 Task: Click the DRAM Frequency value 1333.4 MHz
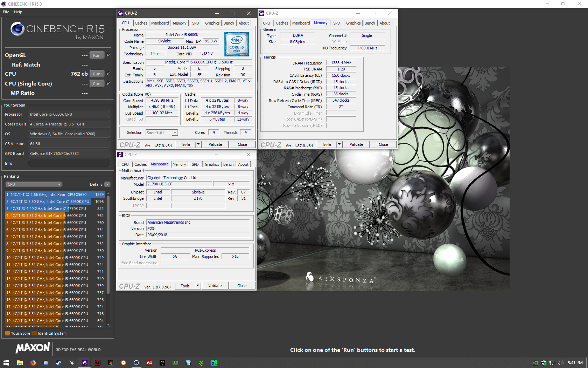tap(341, 63)
